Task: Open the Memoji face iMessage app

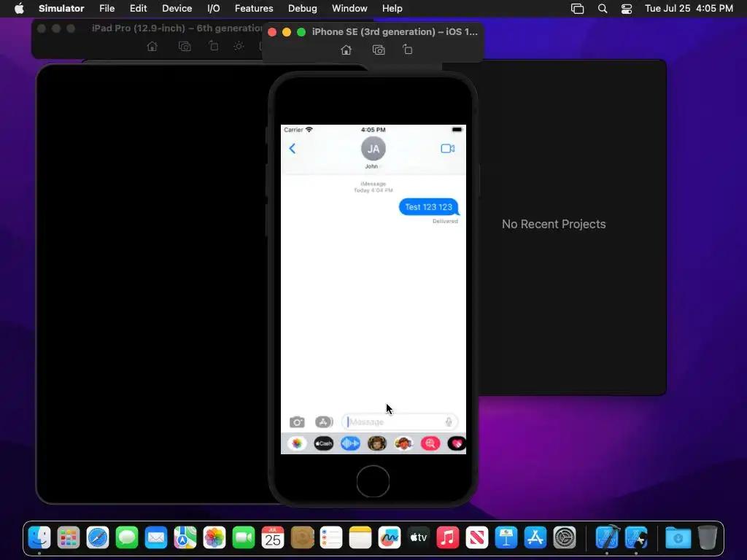Action: pos(377,443)
